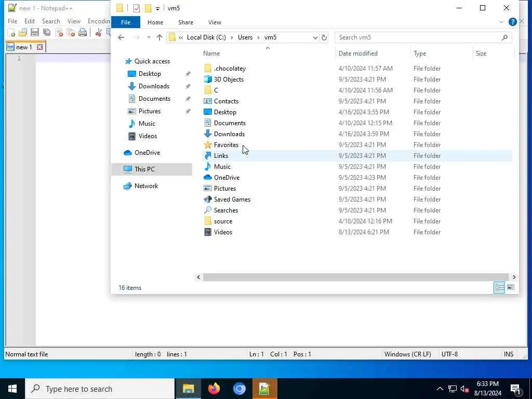
Task: Open Explorer View ribbon tab
Action: (x=215, y=22)
